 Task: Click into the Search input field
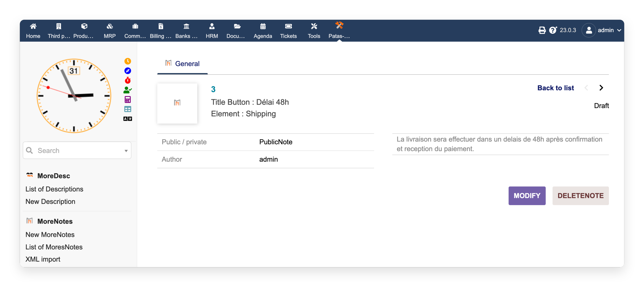coord(77,150)
